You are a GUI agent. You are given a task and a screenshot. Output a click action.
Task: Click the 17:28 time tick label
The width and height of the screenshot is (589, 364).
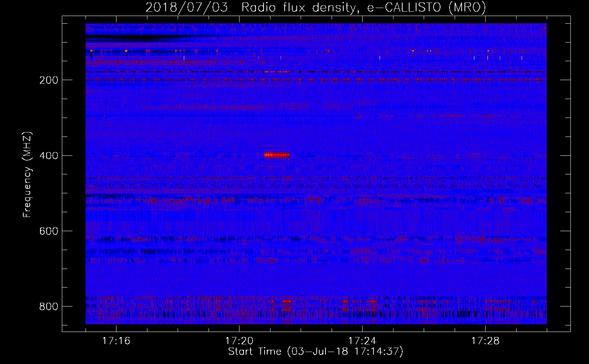(x=485, y=341)
